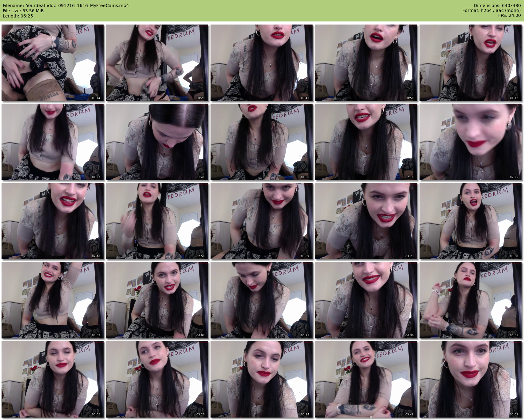Select the thumbnail timestamped 03:38
The width and height of the screenshot is (524, 420).
coord(470,221)
